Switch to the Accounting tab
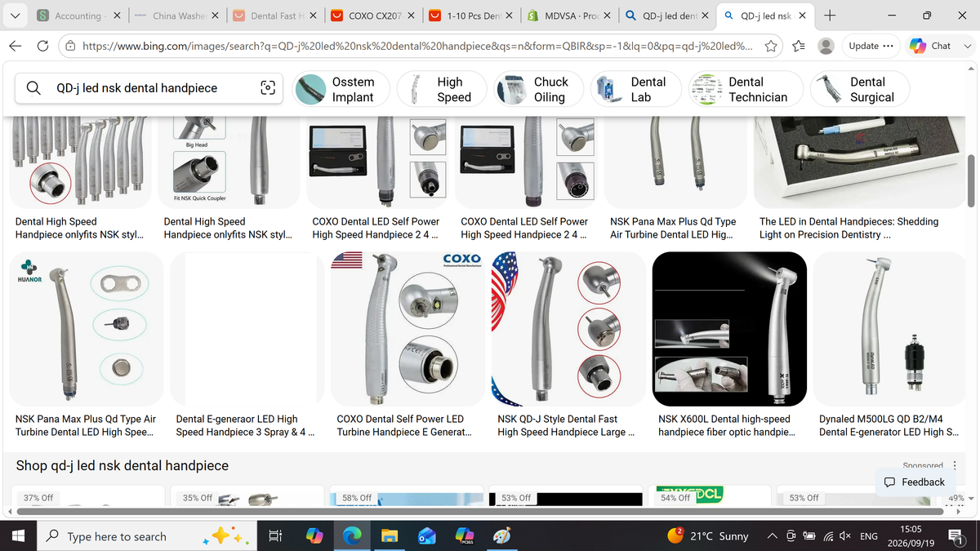980x551 pixels. 79,16
